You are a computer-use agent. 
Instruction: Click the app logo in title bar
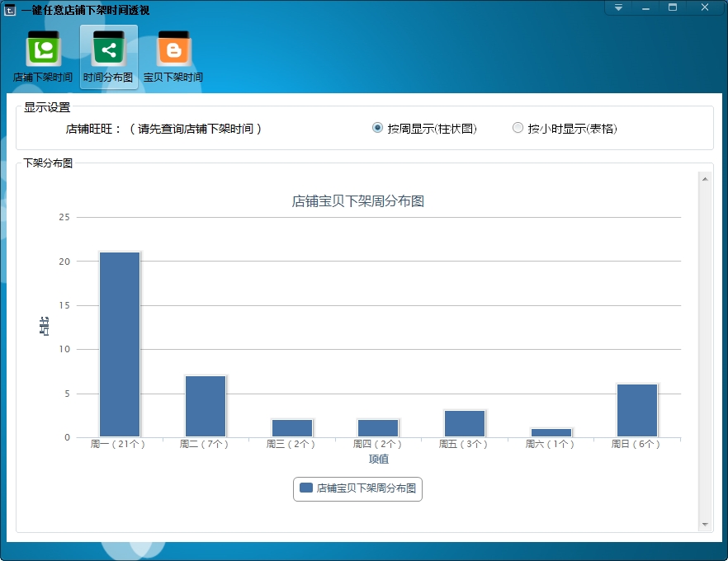point(10,10)
